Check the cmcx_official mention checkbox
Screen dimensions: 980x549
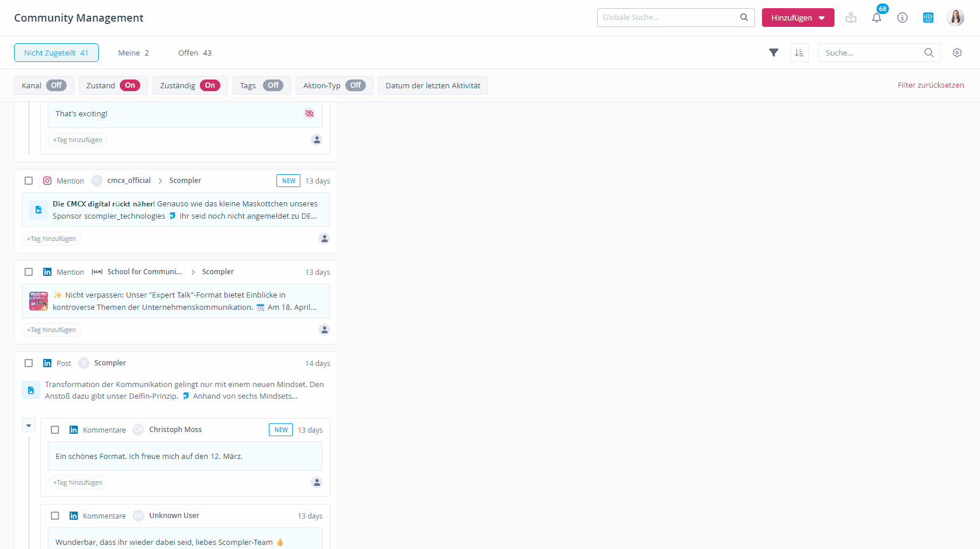(x=29, y=181)
